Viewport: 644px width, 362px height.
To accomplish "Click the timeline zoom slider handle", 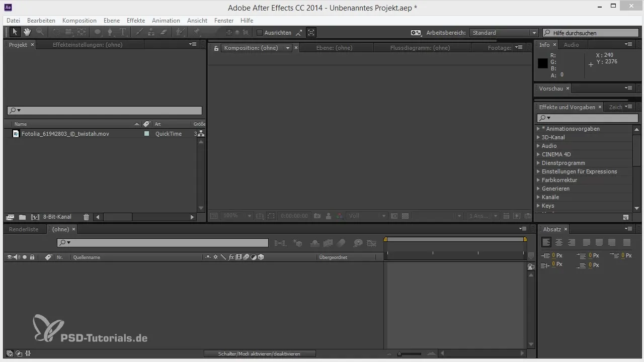I will click(x=399, y=354).
